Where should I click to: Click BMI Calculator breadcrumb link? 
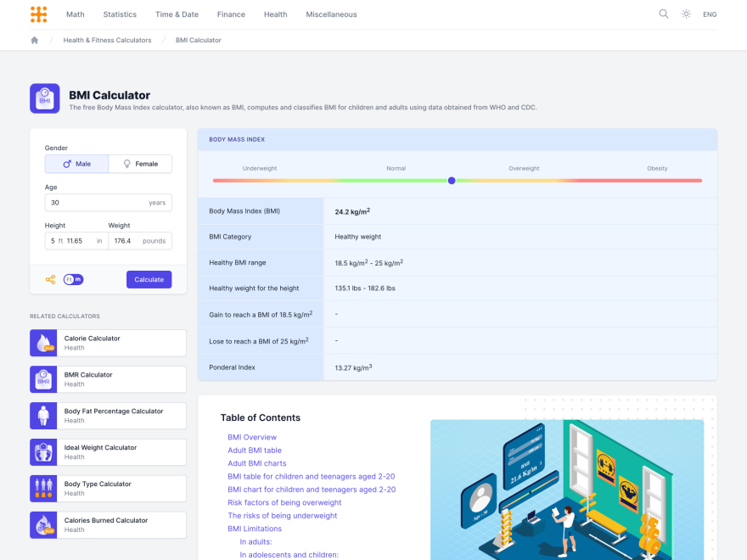pyautogui.click(x=198, y=40)
